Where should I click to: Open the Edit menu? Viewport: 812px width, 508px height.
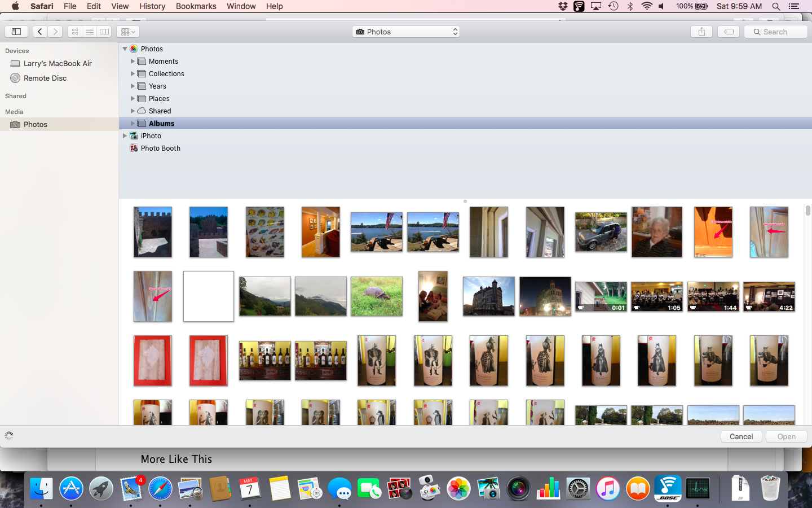coord(94,6)
